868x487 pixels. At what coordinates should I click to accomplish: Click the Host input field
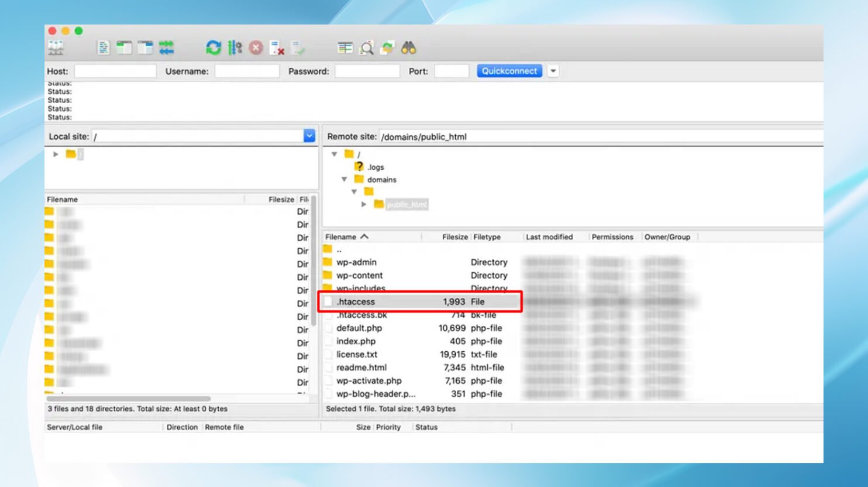(115, 71)
